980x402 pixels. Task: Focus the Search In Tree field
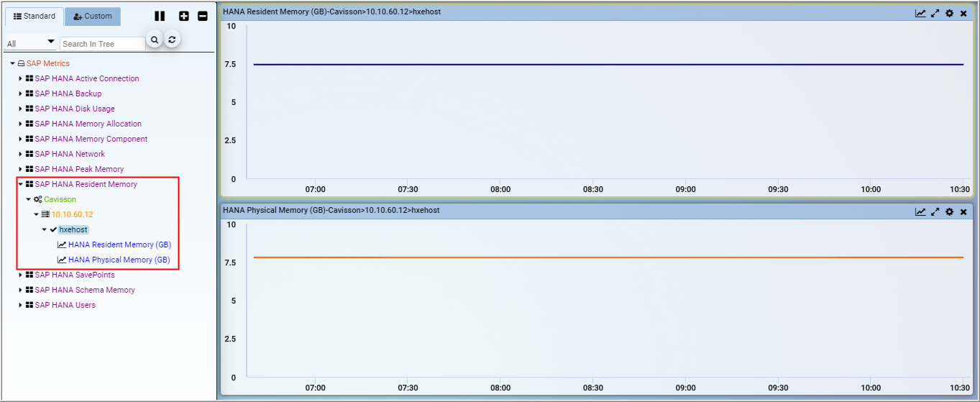click(x=103, y=44)
